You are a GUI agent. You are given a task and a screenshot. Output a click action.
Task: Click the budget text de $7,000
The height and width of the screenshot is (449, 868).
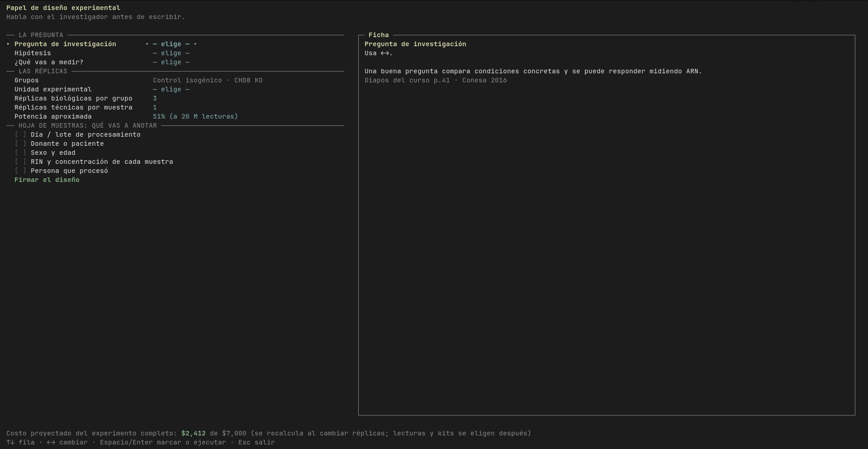click(228, 433)
